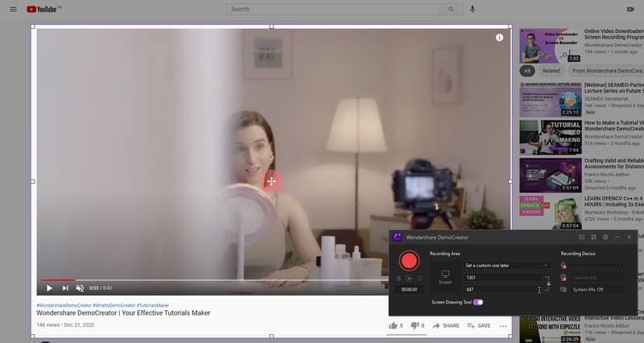
Task: Unmute the video volume icon
Action: coord(80,288)
